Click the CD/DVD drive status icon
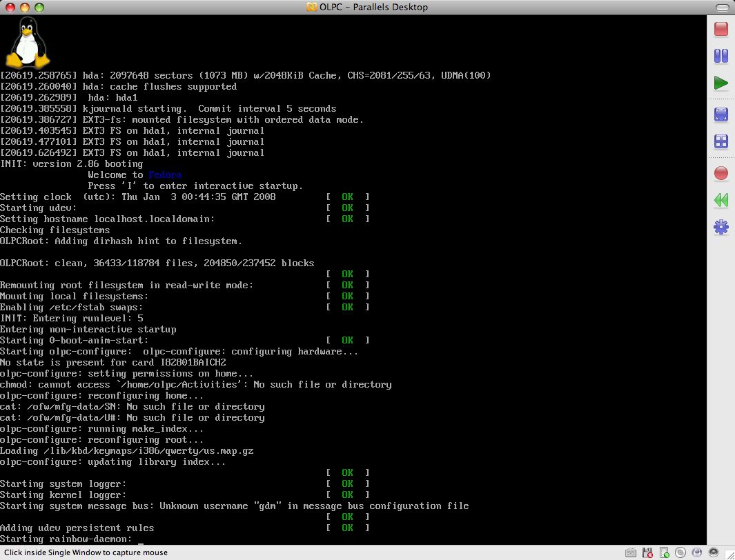Viewport: 735px width, 560px height. tap(680, 552)
